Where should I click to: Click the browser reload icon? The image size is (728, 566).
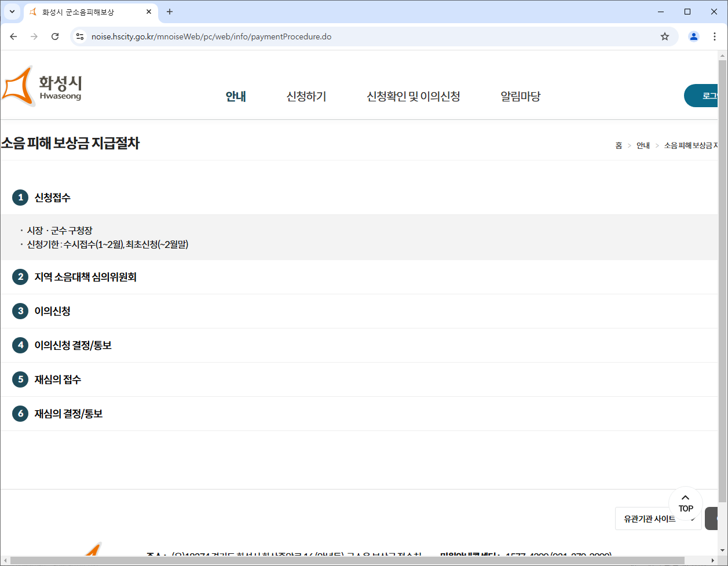point(55,36)
